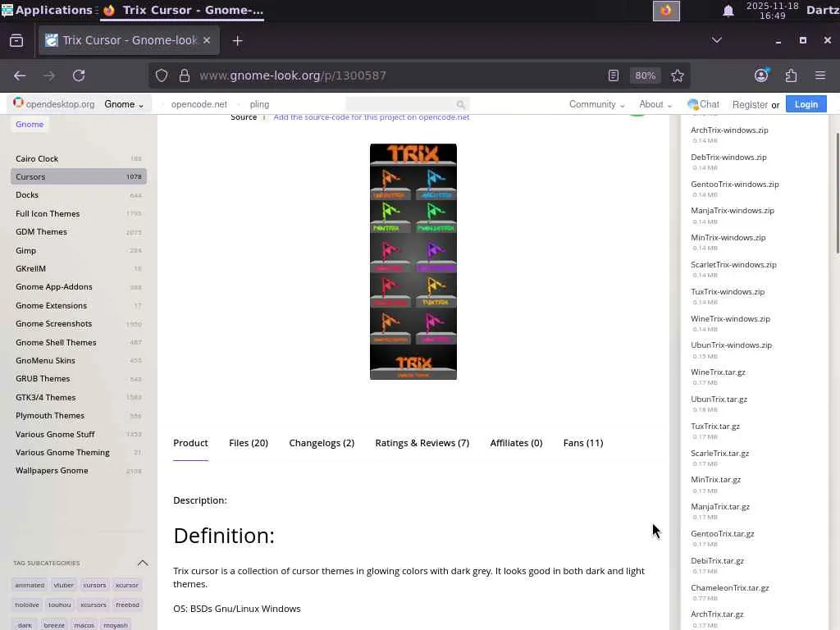Screen dimensions: 840x630
Task: Expand the About dropdown
Action: tap(655, 104)
